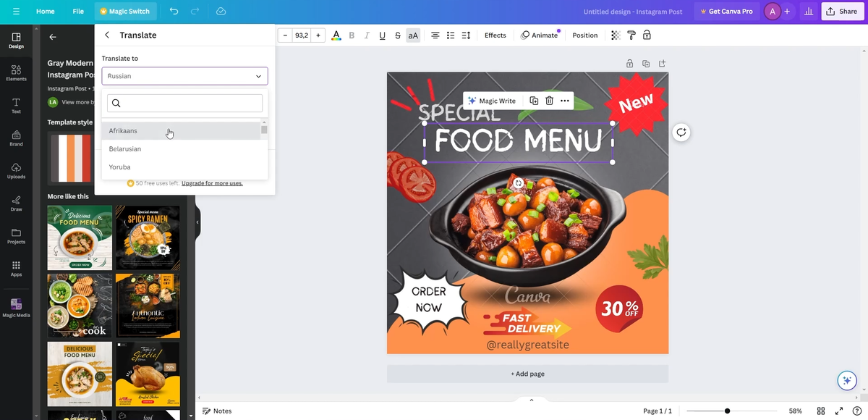
Task: Duplicate the selected text element
Action: click(x=534, y=101)
